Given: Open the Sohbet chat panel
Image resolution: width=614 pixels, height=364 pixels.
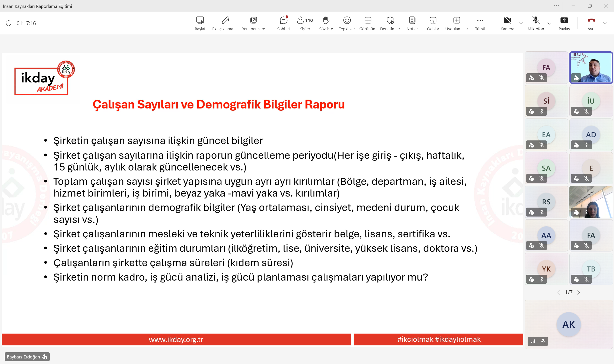Looking at the screenshot, I should coord(283,23).
